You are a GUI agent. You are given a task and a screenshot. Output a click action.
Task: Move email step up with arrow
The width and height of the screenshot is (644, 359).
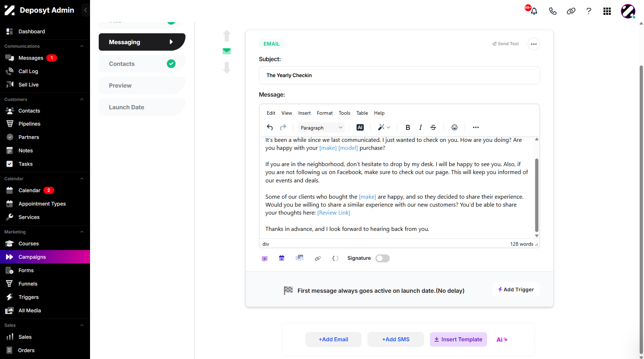pyautogui.click(x=227, y=36)
